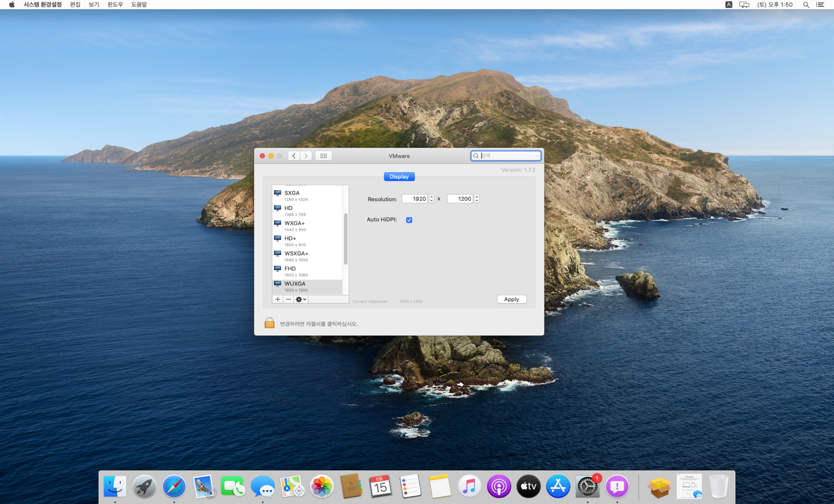
Task: Minimize the VMware preferences window
Action: point(271,156)
